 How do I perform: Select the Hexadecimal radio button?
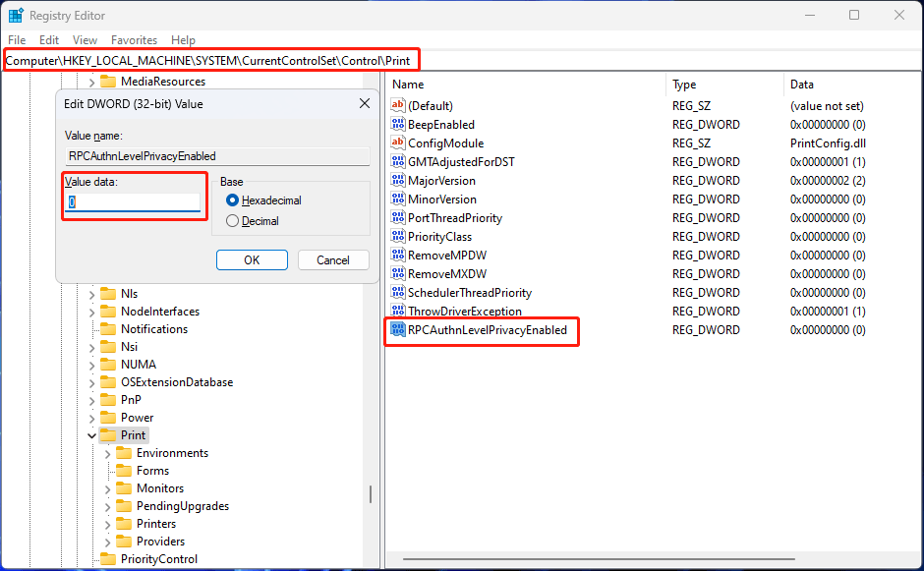pos(234,200)
